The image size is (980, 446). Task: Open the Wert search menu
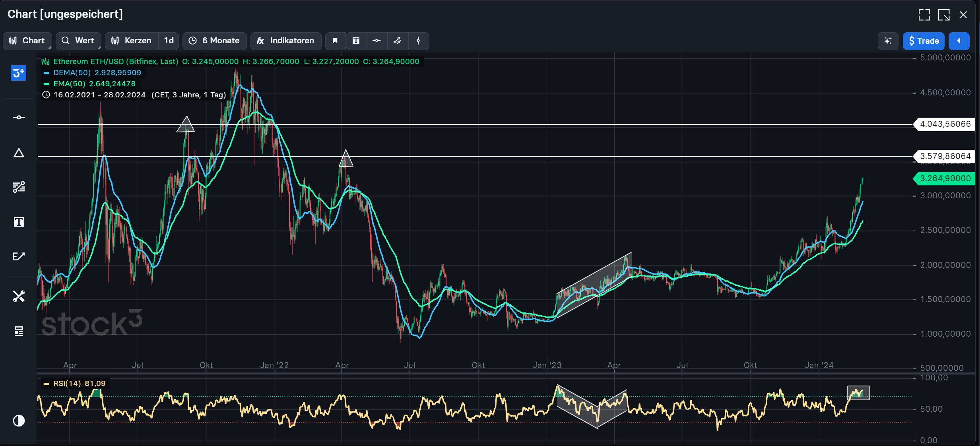click(x=78, y=41)
